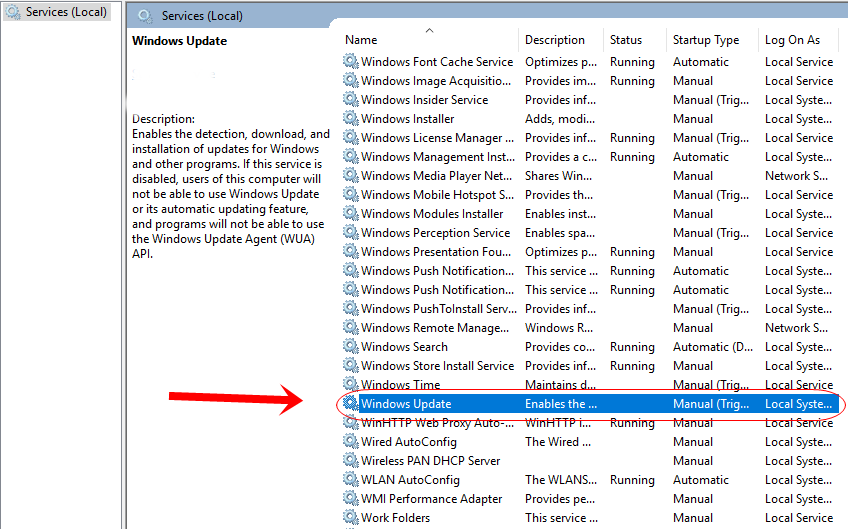Click the gear icon beside Windows License Manager
Viewport: 848px width, 529px height.
pos(350,137)
